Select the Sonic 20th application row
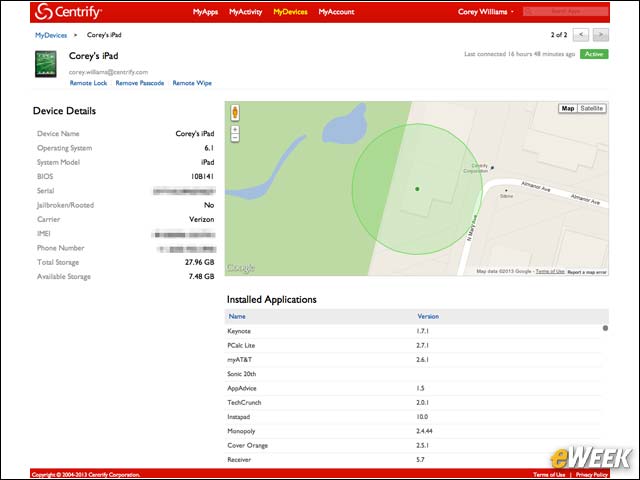The height and width of the screenshot is (480, 640). pos(413,374)
